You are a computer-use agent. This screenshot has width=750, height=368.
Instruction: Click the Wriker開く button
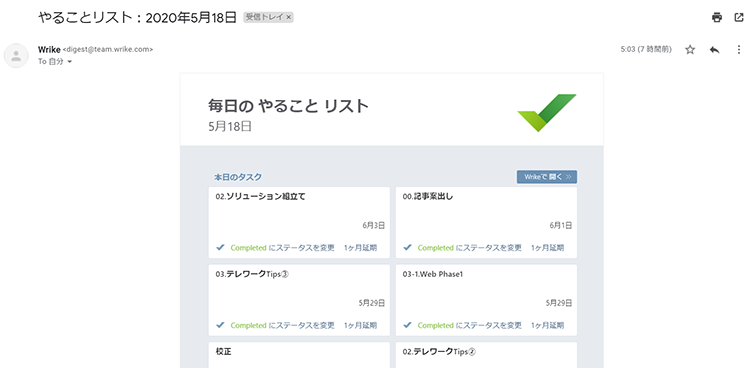click(547, 177)
